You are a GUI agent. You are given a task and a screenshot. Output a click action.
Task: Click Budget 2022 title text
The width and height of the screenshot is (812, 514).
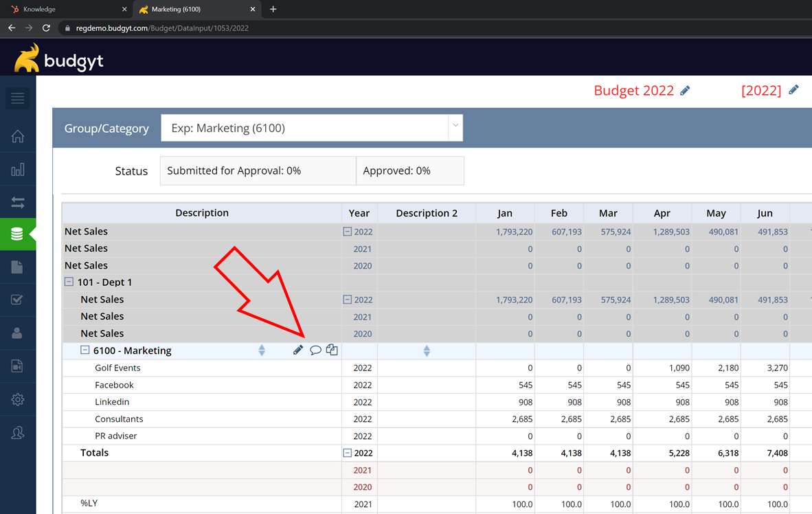634,91
